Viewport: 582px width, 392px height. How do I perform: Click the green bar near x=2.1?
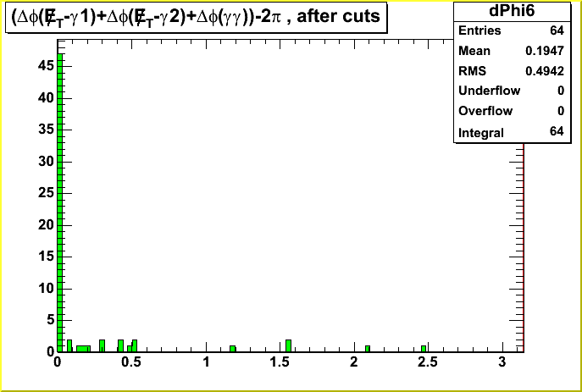368,348
